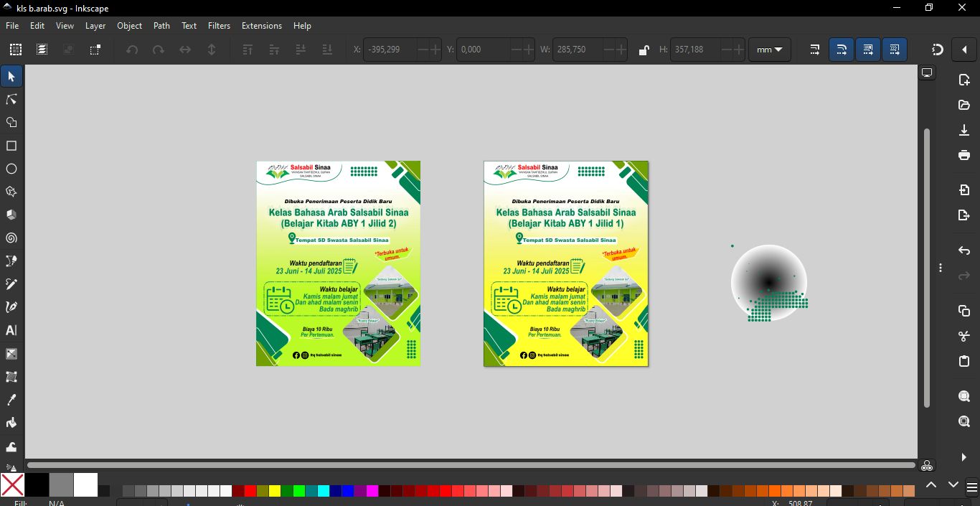
Task: Zoom to fit drawing icon
Action: point(964,421)
